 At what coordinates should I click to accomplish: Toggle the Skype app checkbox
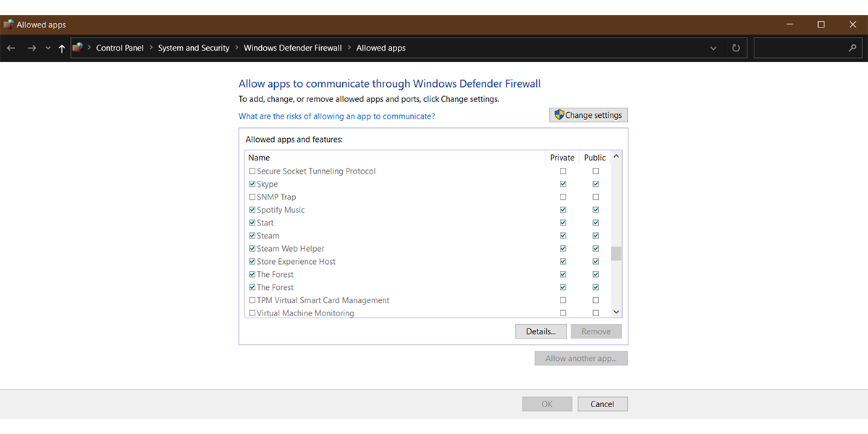252,184
